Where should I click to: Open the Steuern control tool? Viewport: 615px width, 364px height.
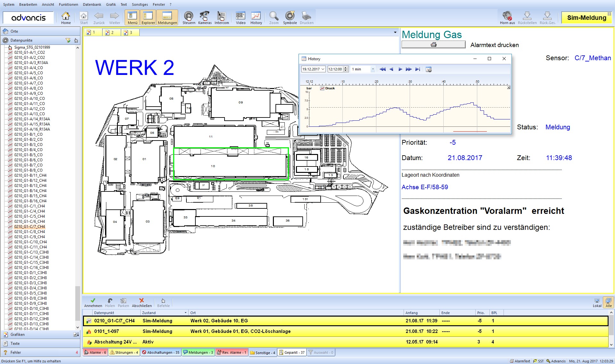[189, 18]
